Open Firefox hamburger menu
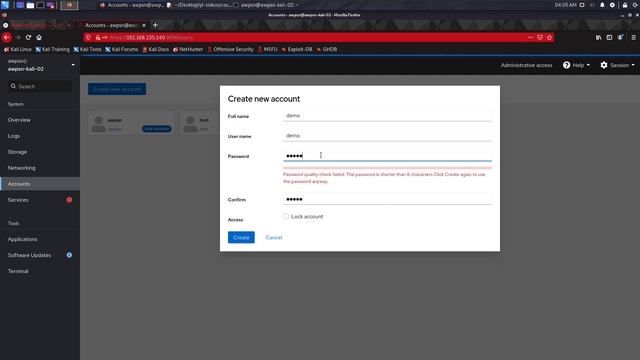This screenshot has height=360, width=640. coord(633,38)
